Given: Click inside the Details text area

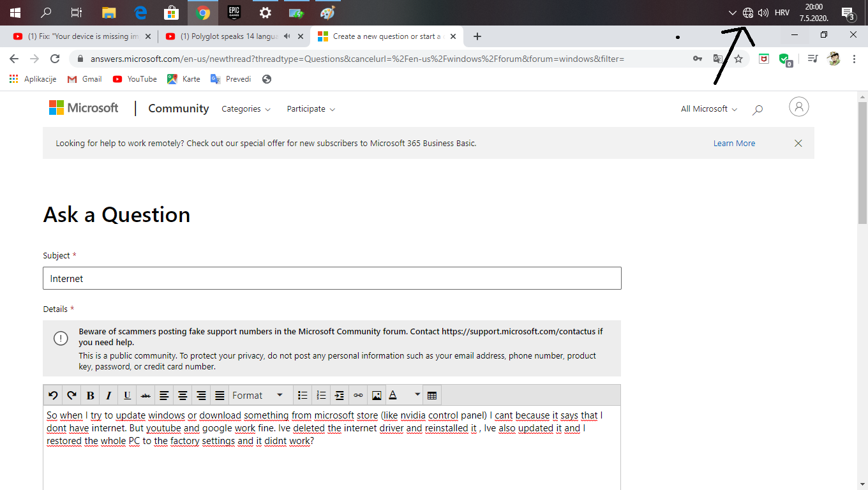Looking at the screenshot, I should tap(332, 448).
